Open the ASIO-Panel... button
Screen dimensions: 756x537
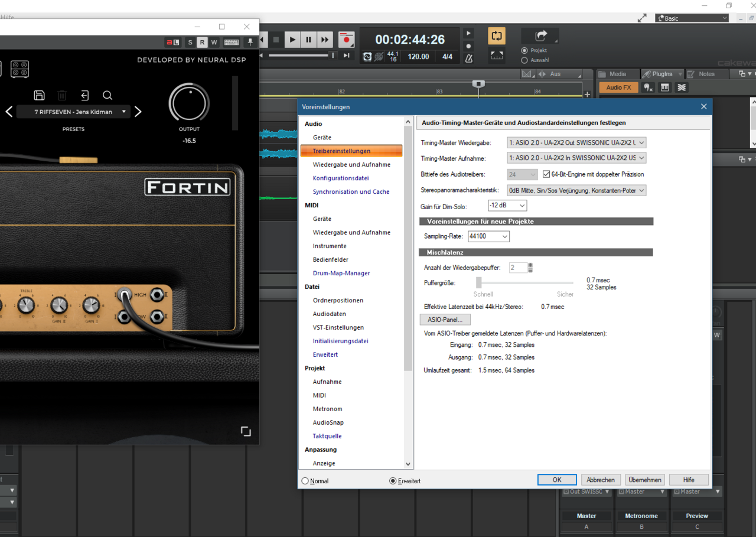pos(445,320)
